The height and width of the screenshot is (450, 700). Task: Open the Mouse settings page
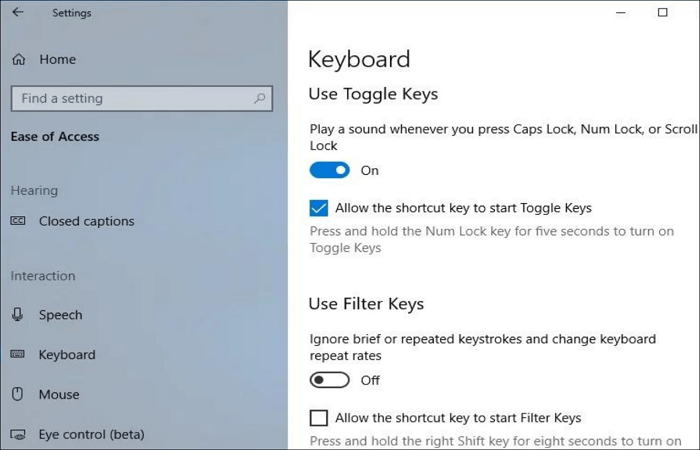tap(59, 395)
